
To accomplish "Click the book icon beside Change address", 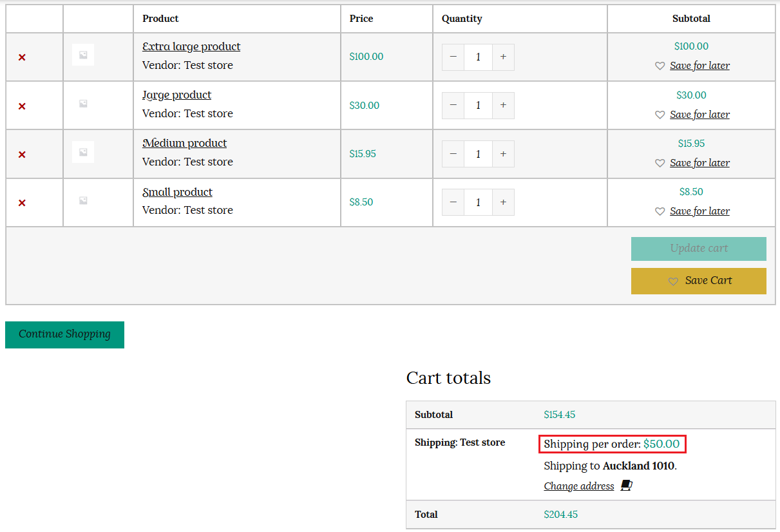I will point(626,486).
